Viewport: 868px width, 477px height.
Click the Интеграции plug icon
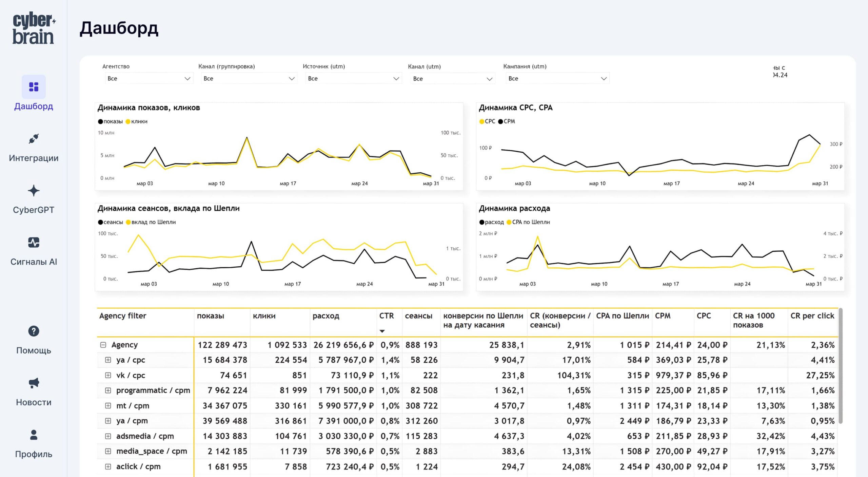click(34, 139)
